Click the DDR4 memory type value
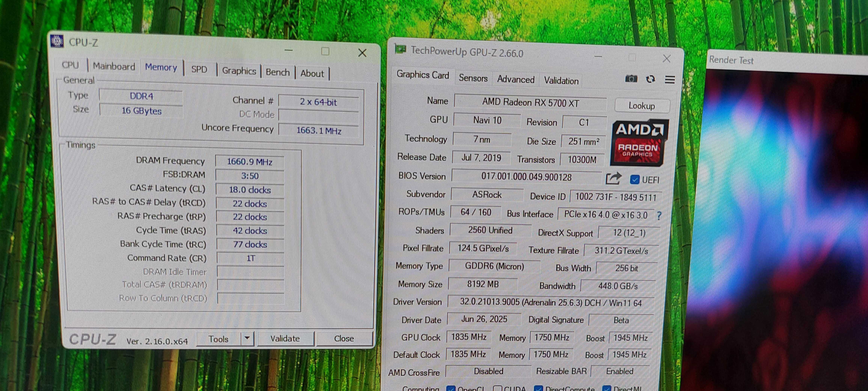The height and width of the screenshot is (391, 868). [142, 96]
